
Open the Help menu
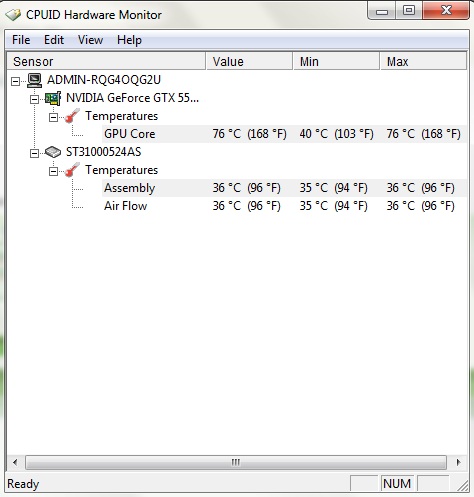(x=129, y=40)
